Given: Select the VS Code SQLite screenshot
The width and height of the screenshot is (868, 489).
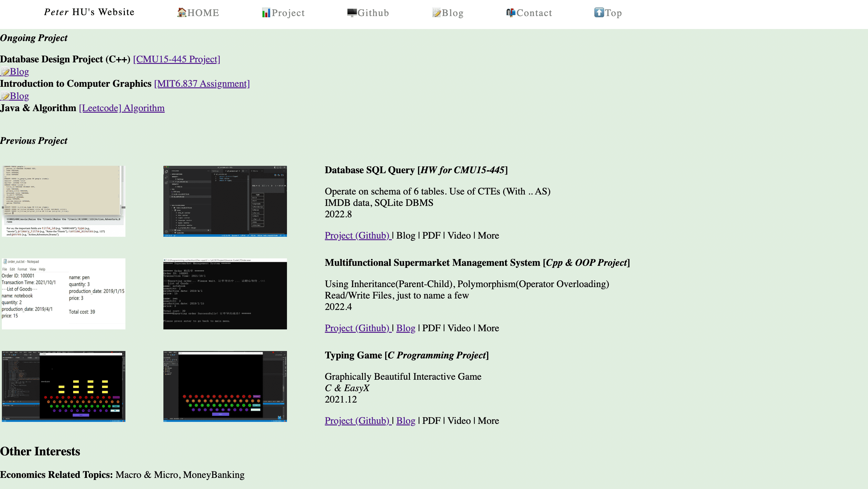Looking at the screenshot, I should (225, 201).
